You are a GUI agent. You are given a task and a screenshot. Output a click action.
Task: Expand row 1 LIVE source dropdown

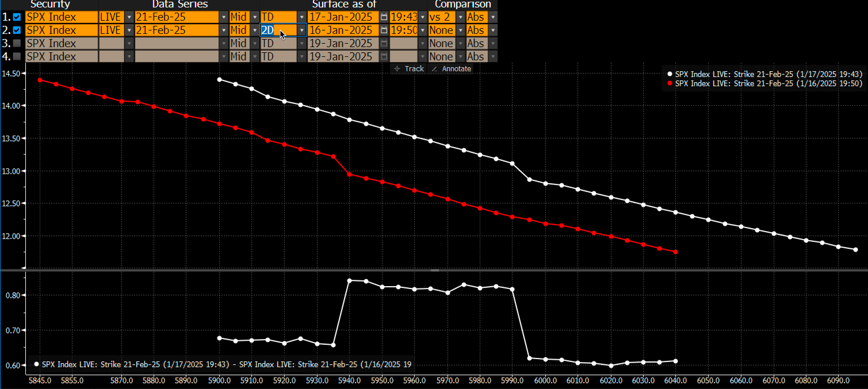pos(129,17)
